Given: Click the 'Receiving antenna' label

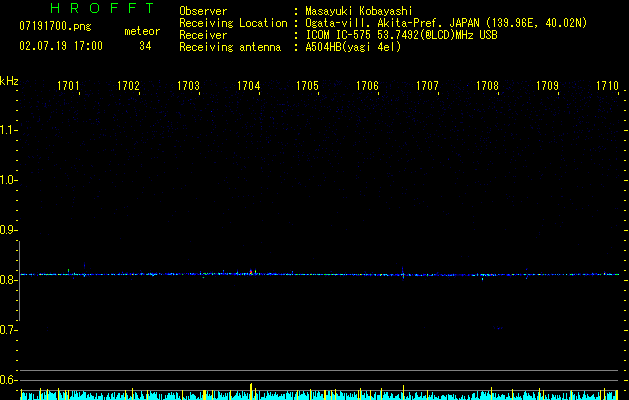Looking at the screenshot, I should tap(230, 47).
